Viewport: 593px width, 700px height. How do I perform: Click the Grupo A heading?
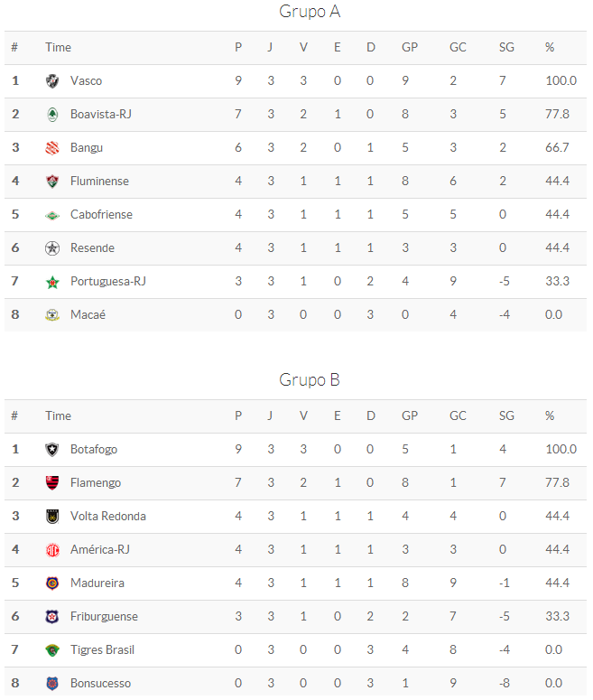tap(310, 12)
